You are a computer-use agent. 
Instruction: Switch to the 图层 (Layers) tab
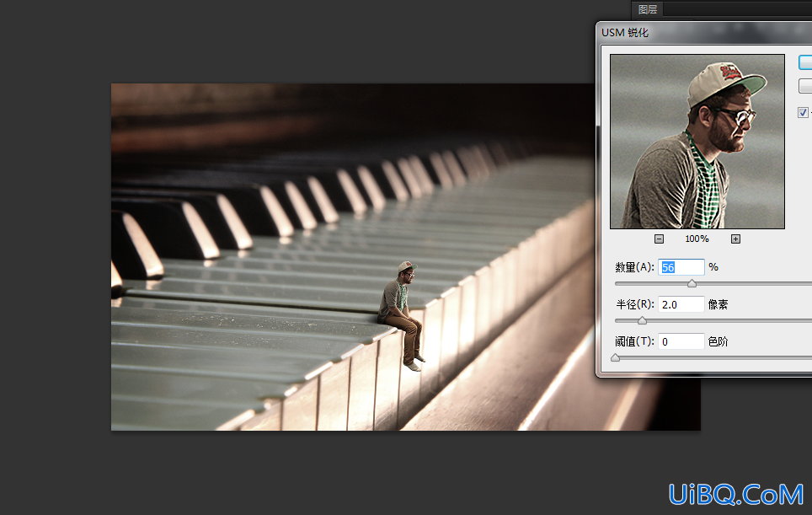pyautogui.click(x=647, y=9)
